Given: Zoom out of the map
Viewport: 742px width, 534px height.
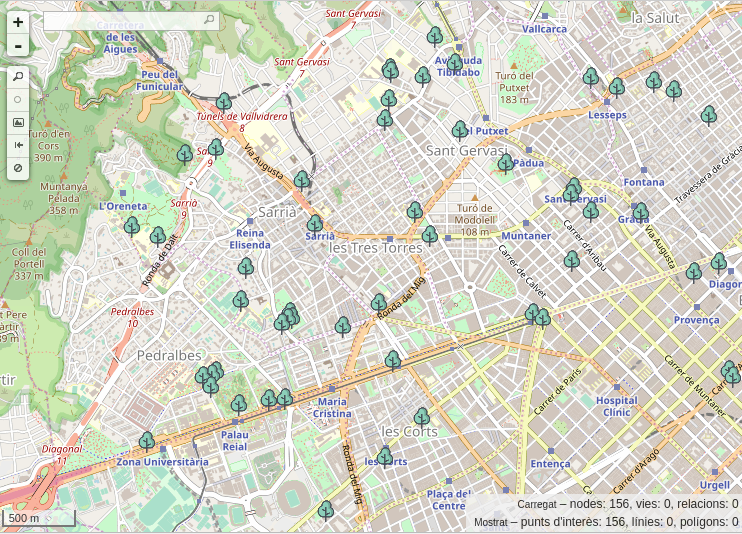Looking at the screenshot, I should tap(18, 46).
